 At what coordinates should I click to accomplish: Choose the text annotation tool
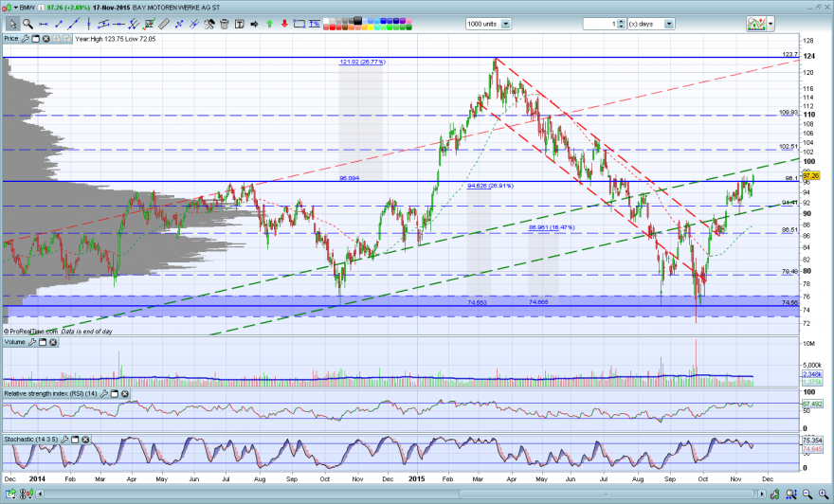(x=240, y=24)
